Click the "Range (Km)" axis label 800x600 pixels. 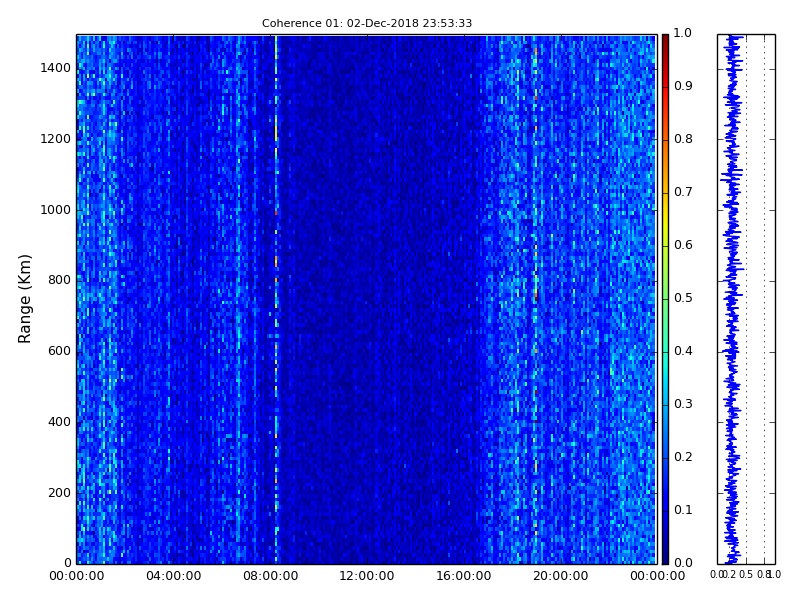click(24, 299)
